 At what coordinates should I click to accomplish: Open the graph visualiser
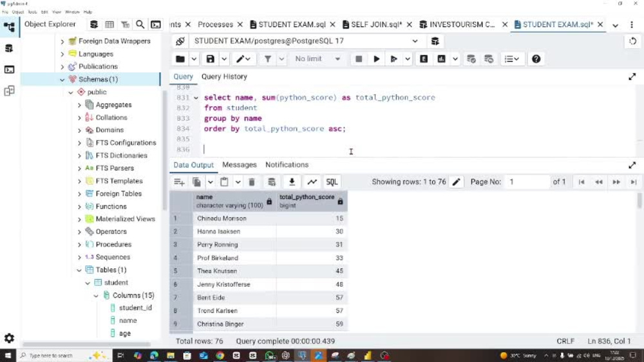[312, 182]
